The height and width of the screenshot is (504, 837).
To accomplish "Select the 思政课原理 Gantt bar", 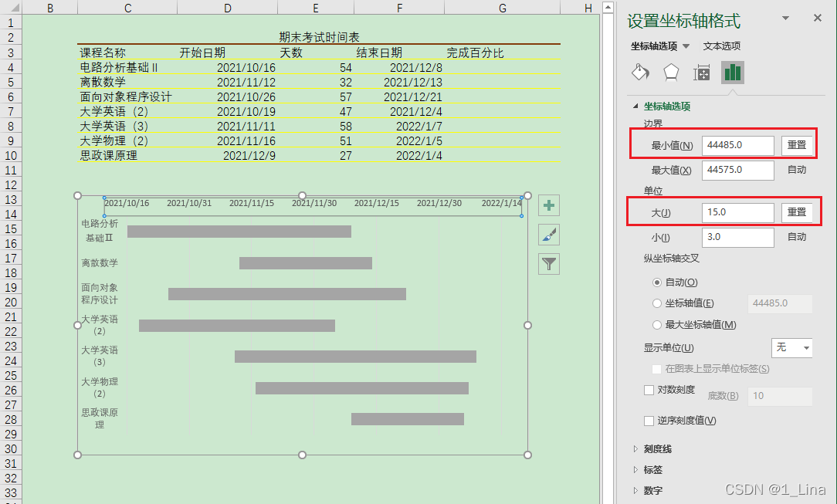I will 407,419.
